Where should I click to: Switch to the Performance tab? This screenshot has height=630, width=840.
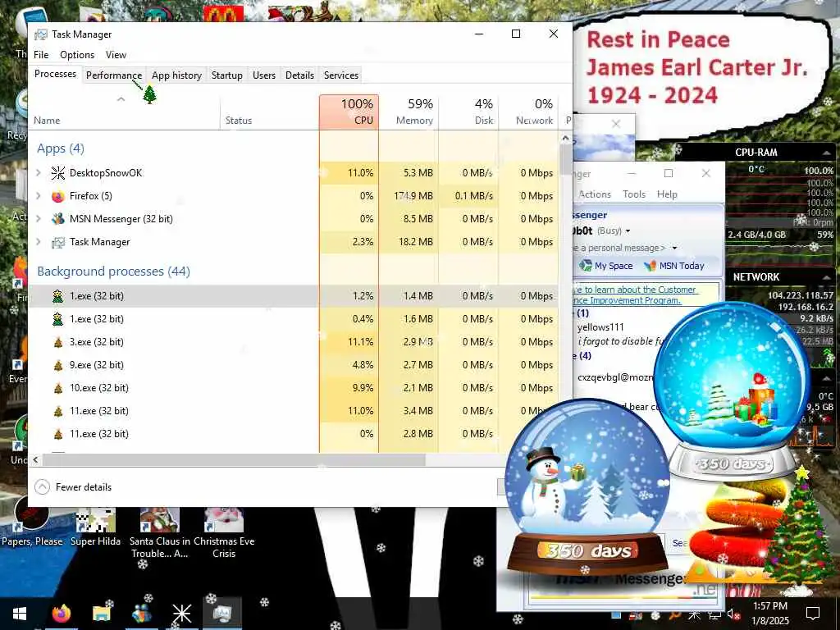pos(114,75)
